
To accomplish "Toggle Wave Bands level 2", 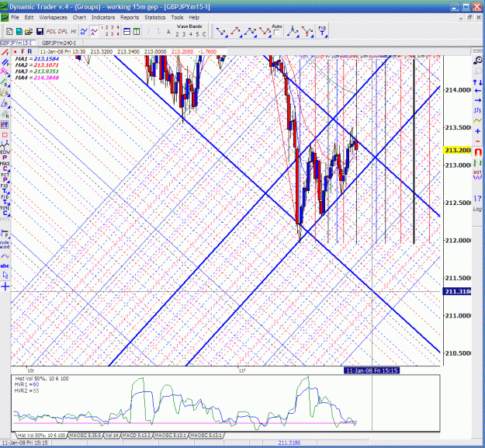I will (x=177, y=34).
